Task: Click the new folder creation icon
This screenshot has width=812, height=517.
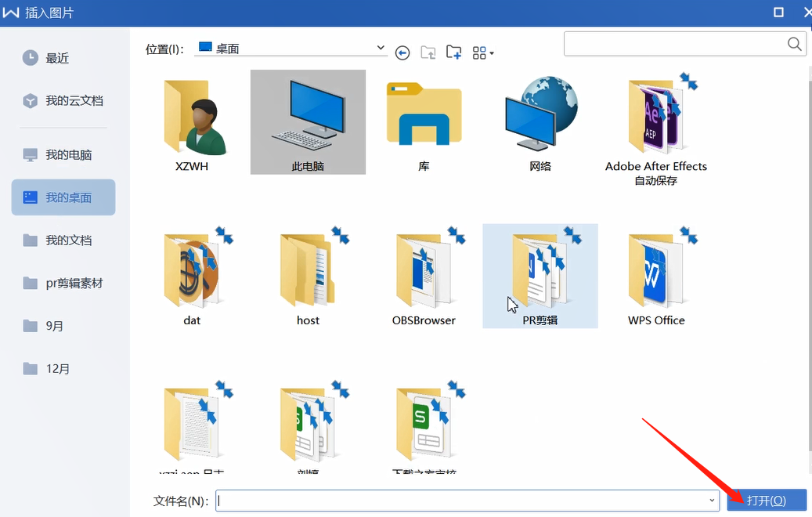Action: (453, 52)
